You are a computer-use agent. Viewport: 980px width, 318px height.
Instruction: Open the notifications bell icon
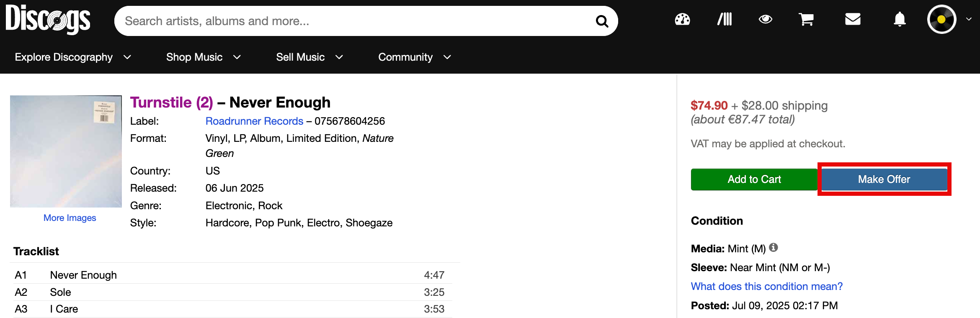[x=900, y=19]
